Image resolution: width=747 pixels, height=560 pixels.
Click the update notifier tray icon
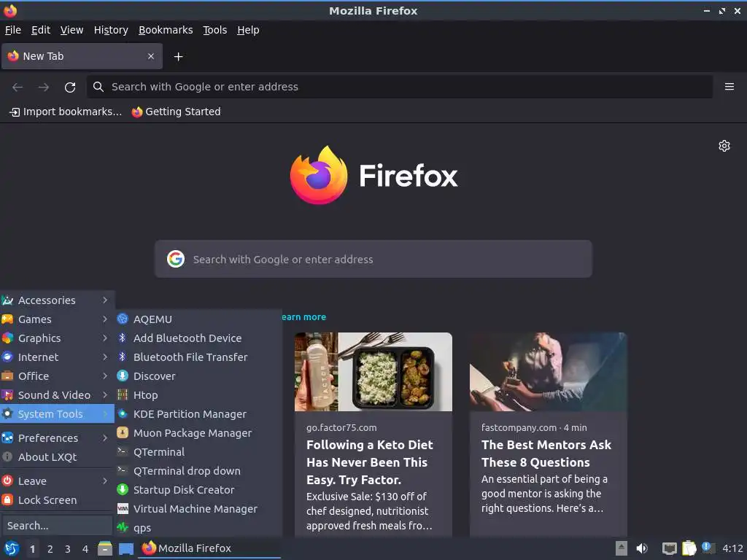(708, 548)
